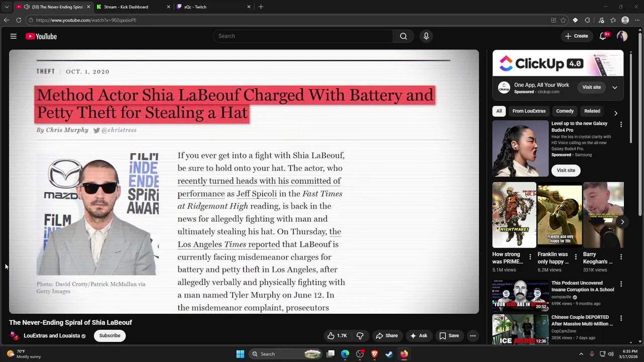
Task: Select Related filter chip
Action: click(592, 111)
